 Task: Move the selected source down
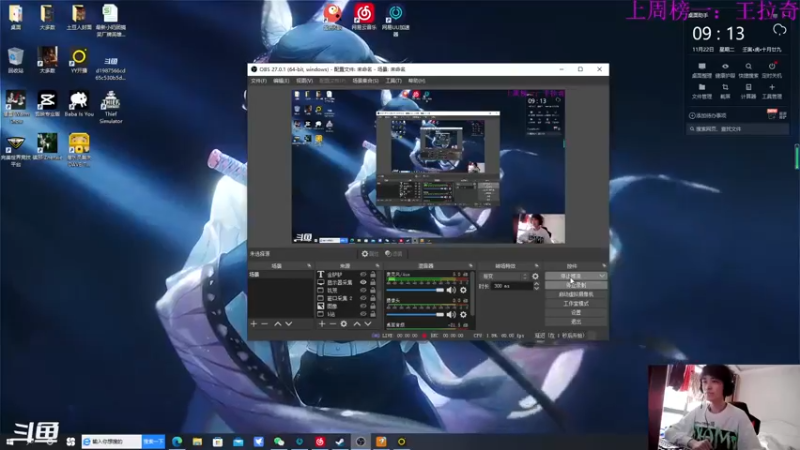point(368,324)
